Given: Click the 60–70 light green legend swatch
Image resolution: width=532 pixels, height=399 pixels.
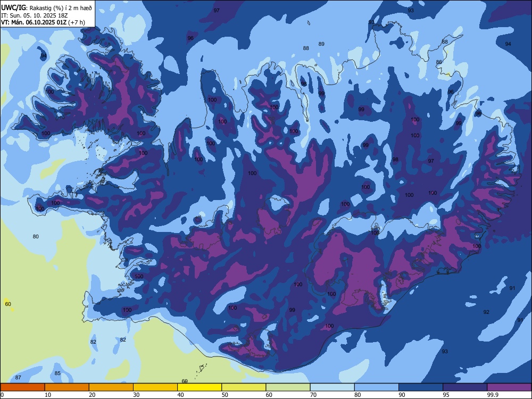Looking at the screenshot, I should 288,387.
